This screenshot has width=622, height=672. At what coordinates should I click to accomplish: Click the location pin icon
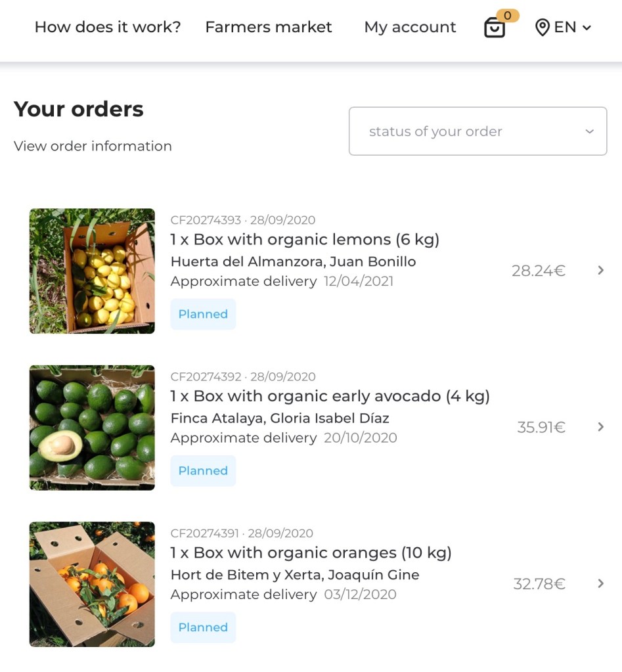542,28
